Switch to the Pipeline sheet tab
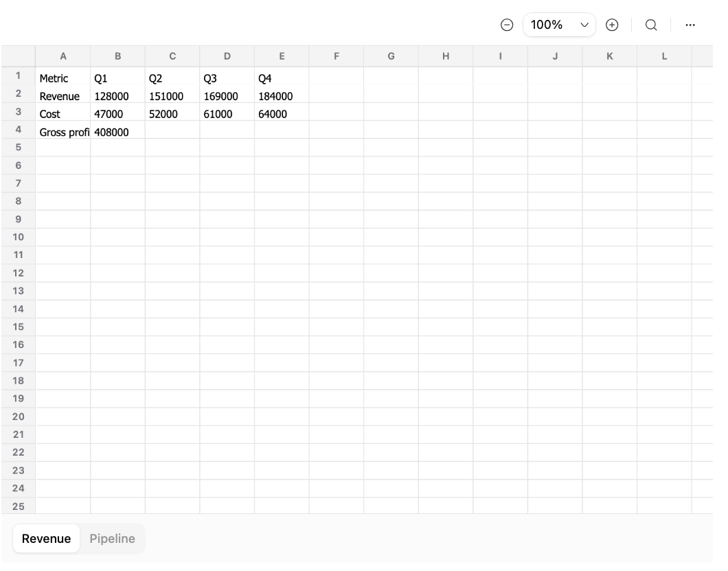The width and height of the screenshot is (728, 571). click(x=113, y=539)
